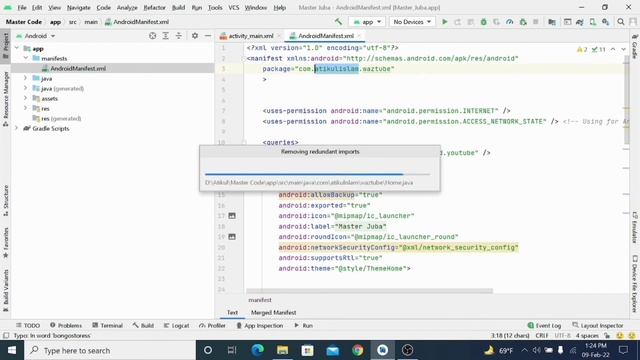Open Project panel settings gear
This screenshot has width=640, height=360.
coord(195,36)
